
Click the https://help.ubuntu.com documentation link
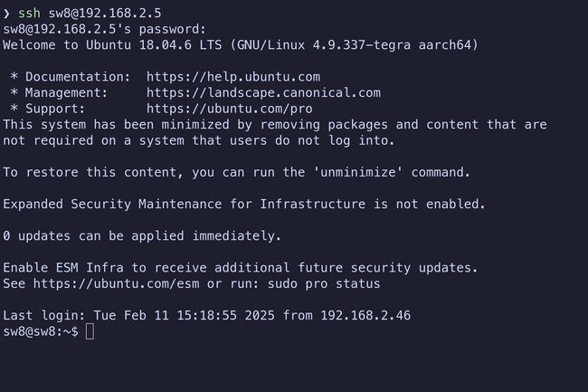click(233, 77)
